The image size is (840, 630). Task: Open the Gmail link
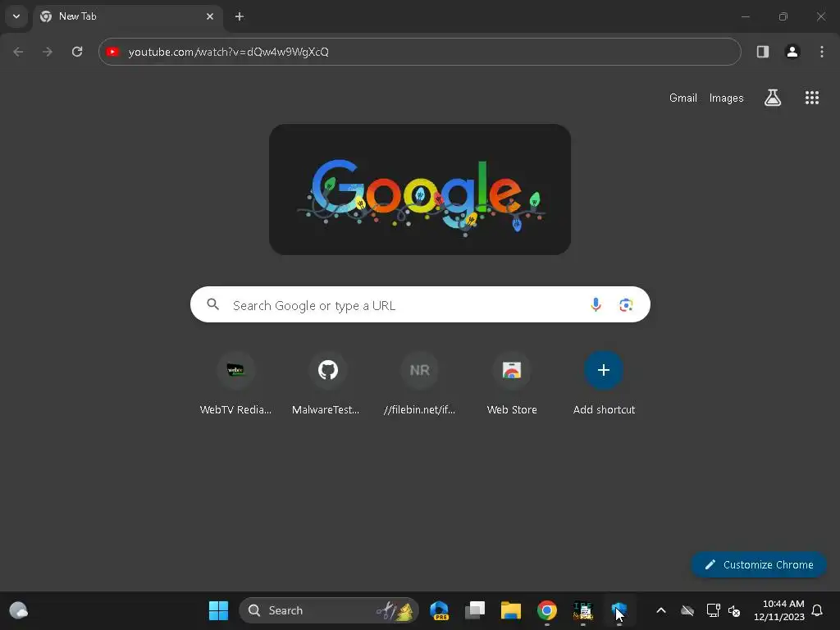683,98
